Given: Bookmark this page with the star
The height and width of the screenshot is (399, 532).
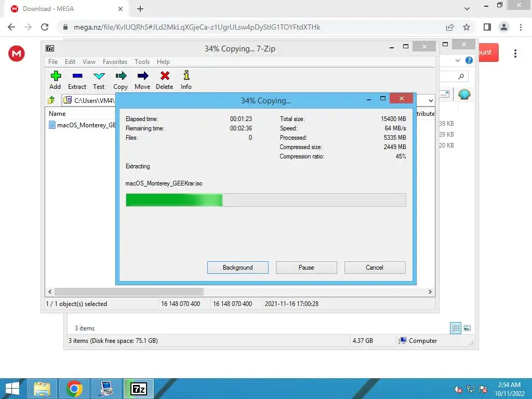Looking at the screenshot, I should click(x=467, y=27).
